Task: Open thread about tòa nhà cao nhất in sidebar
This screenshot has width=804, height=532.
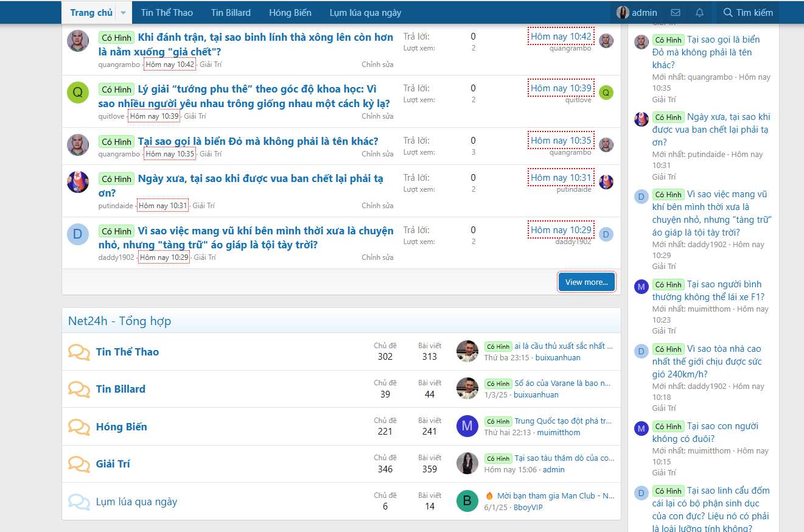Action: point(706,361)
